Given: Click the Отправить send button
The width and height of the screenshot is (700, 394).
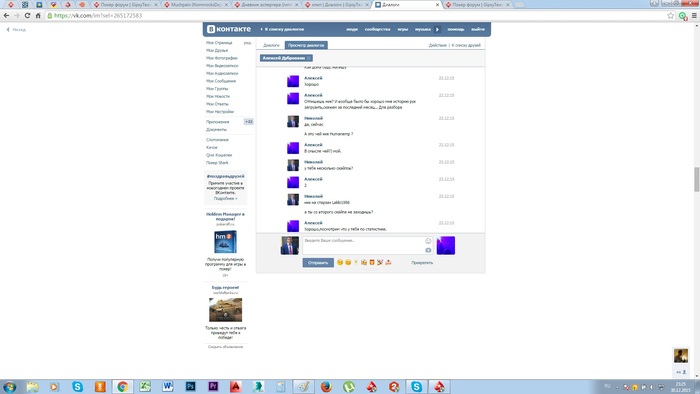Looking at the screenshot, I should [x=318, y=263].
